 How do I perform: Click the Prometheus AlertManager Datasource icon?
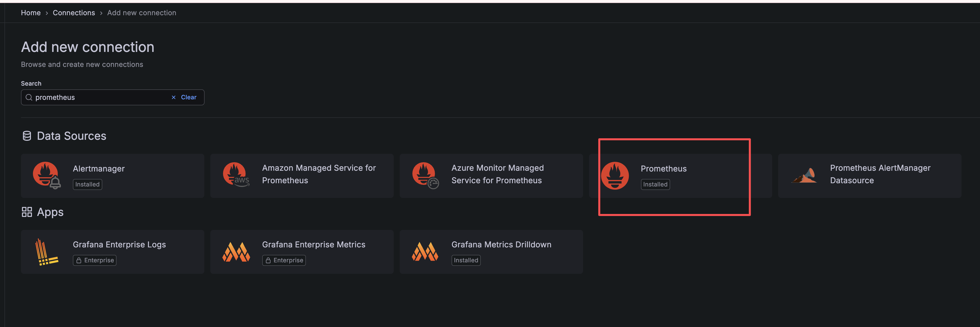point(804,175)
